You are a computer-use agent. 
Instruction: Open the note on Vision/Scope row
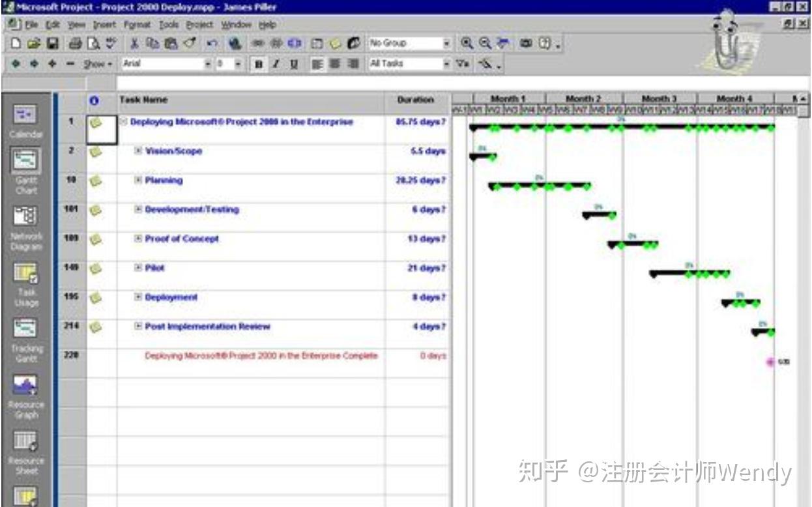click(x=96, y=151)
